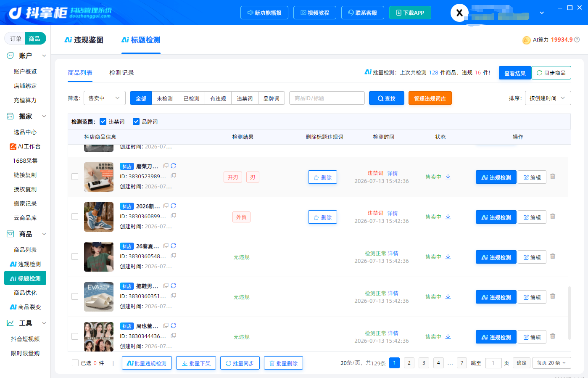
Task: Open the 2026新 sneaker product thumbnail
Action: [x=99, y=217]
